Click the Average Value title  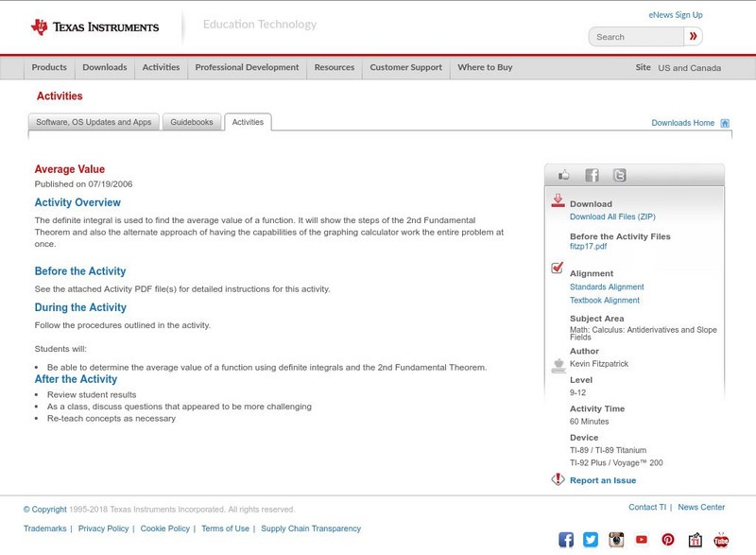(69, 169)
